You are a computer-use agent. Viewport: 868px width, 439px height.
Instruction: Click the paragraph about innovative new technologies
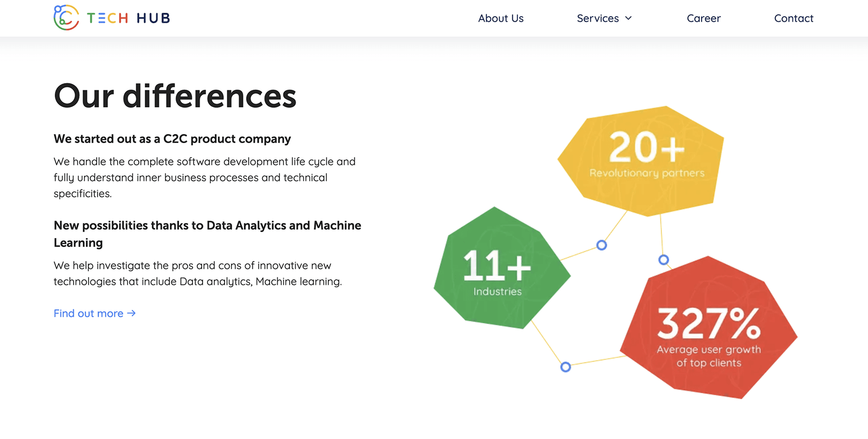pos(198,273)
